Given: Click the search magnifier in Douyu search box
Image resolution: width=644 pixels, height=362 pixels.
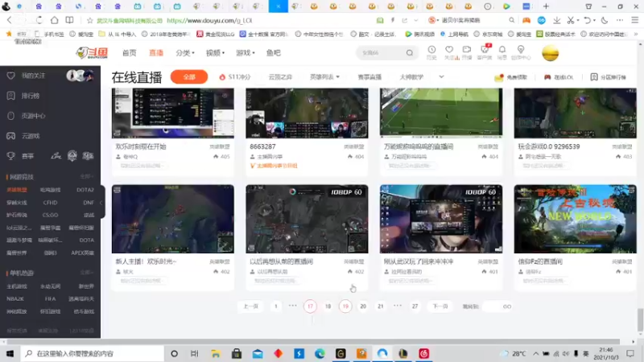Looking at the screenshot, I should (410, 53).
